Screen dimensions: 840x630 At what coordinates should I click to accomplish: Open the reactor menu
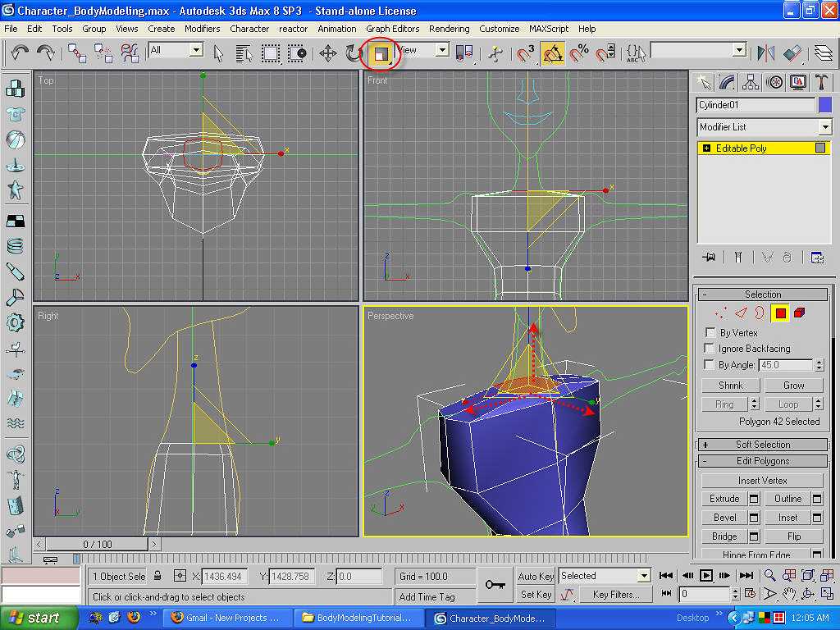point(293,29)
